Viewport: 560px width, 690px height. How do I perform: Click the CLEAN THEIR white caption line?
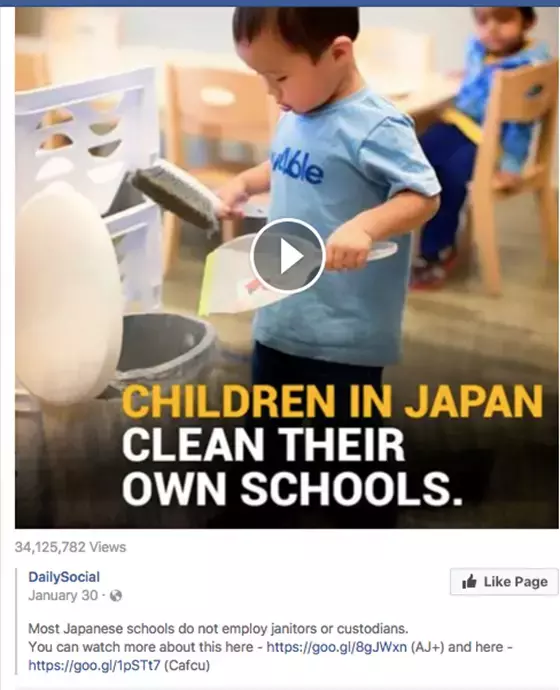pyautogui.click(x=263, y=444)
